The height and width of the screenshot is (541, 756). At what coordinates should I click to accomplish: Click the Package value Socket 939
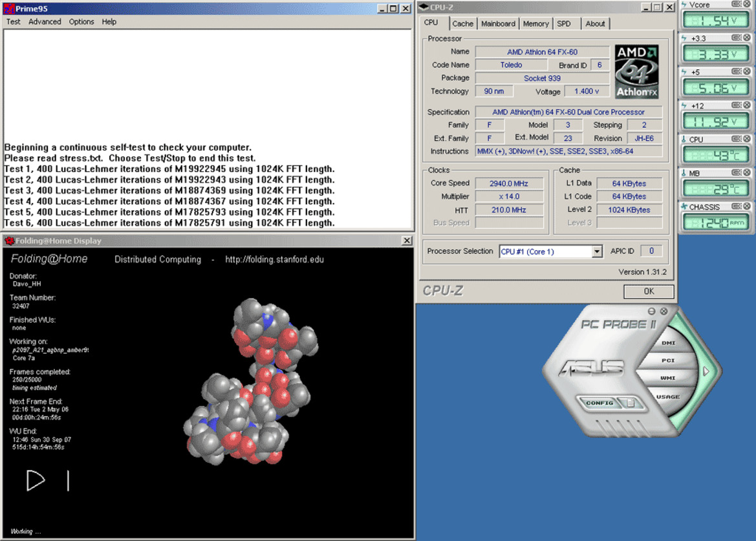pyautogui.click(x=542, y=78)
